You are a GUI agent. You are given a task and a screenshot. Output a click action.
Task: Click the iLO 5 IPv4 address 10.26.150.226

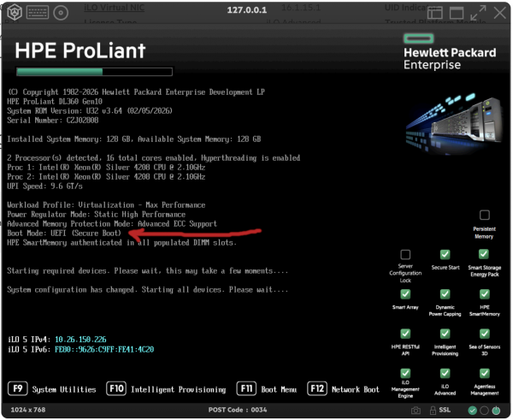(x=80, y=340)
